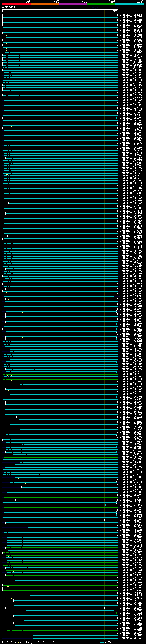This screenshot has width=146, height=644.
Task: Select hit label UniRef100_Q8IL02
Action: point(131,361)
